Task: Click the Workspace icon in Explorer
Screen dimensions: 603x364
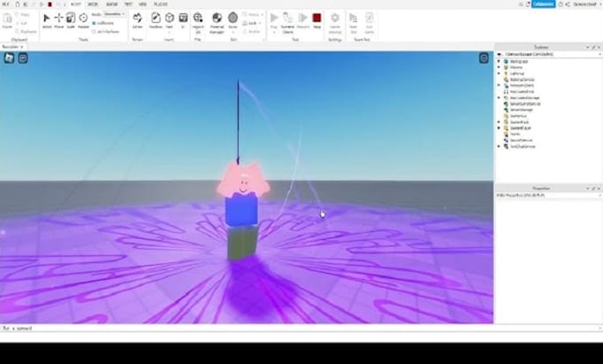Action: [x=505, y=61]
